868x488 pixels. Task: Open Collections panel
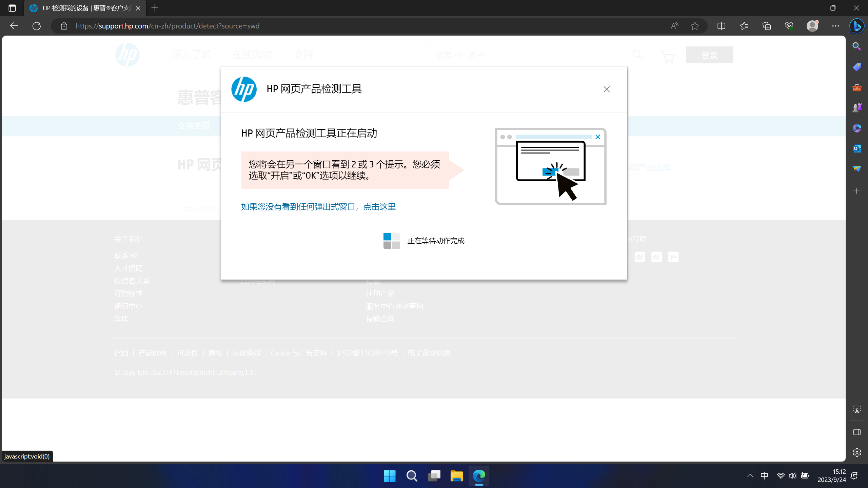tap(767, 26)
